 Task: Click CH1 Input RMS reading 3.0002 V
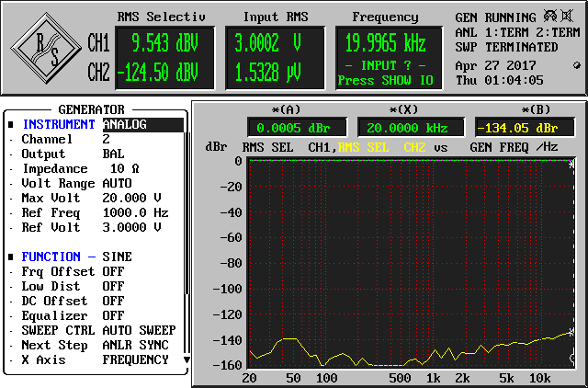pos(267,43)
